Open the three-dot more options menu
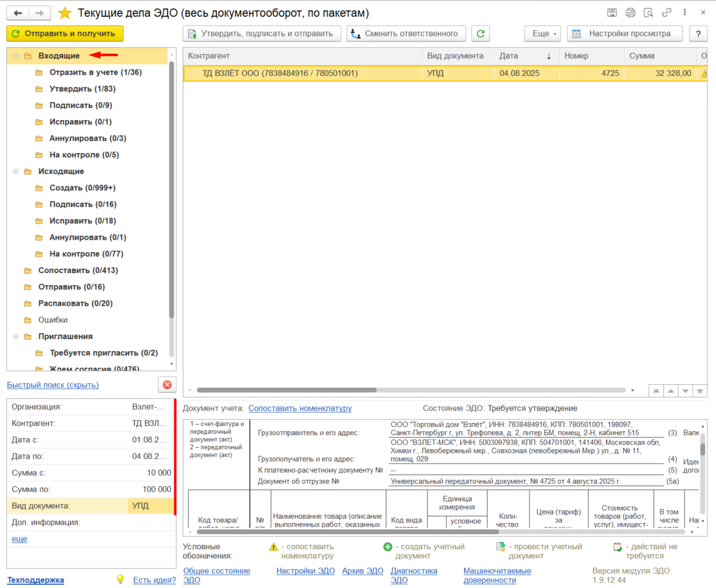 684,13
